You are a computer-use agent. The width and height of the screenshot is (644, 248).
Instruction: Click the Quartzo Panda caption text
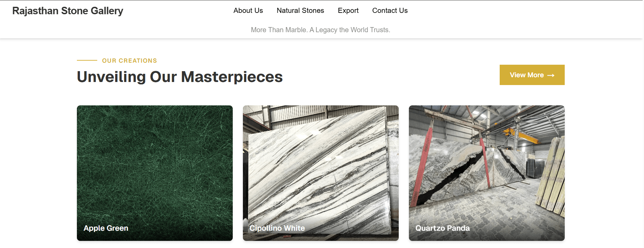click(442, 228)
